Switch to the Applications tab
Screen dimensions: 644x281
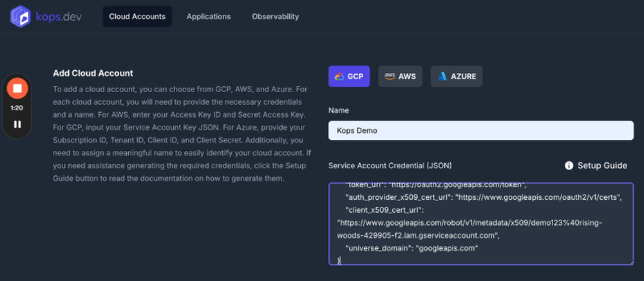(x=209, y=16)
